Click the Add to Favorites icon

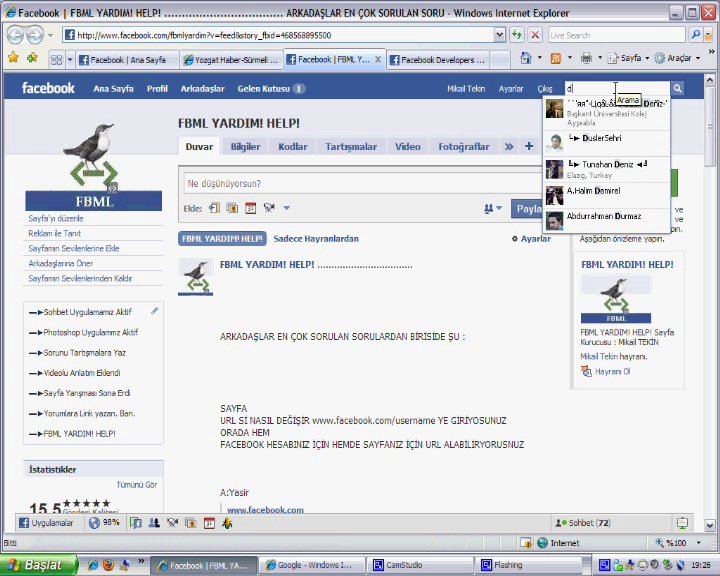click(x=33, y=58)
